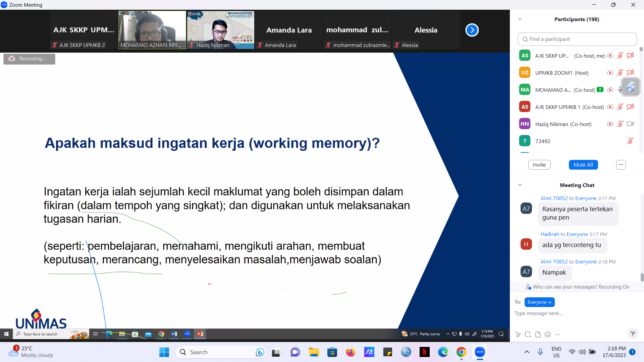Viewport: 644px width, 362px height.
Task: Click recording icon next to Haziq Nikman
Action: (x=610, y=124)
